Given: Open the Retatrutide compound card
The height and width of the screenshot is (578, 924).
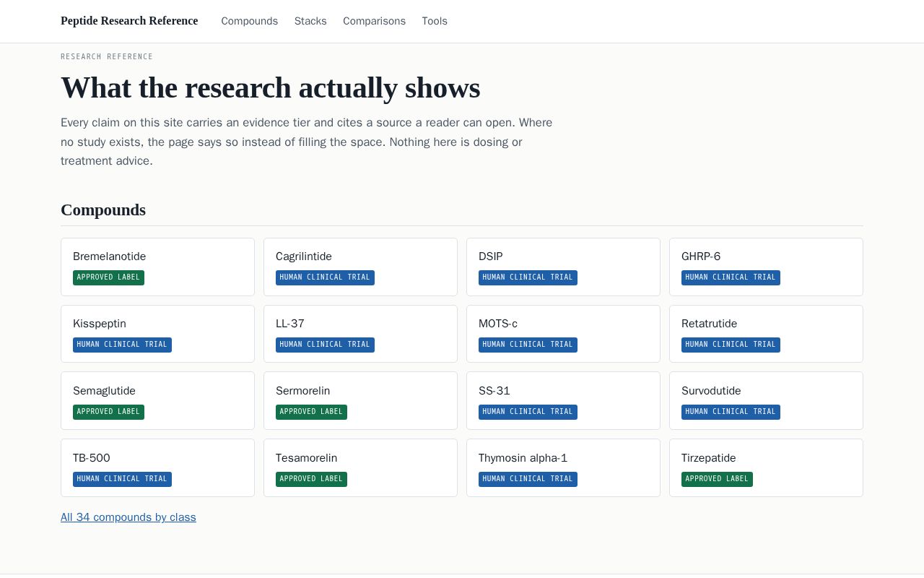Looking at the screenshot, I should pos(766,334).
